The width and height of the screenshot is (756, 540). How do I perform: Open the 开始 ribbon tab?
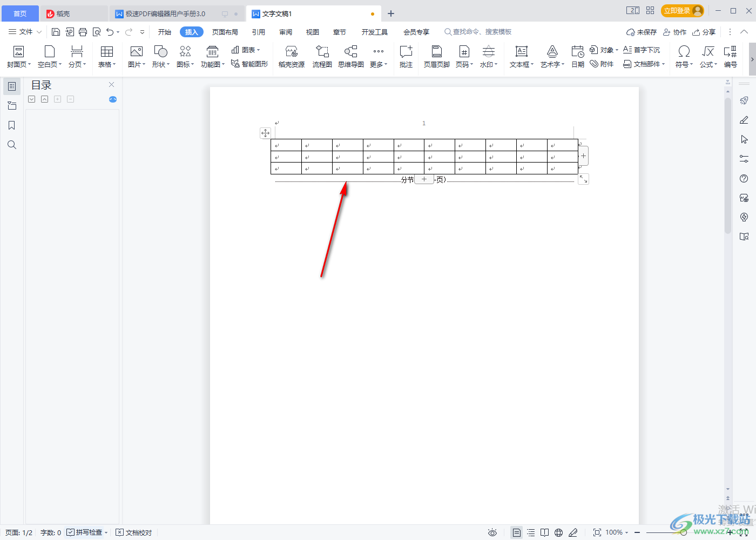165,32
